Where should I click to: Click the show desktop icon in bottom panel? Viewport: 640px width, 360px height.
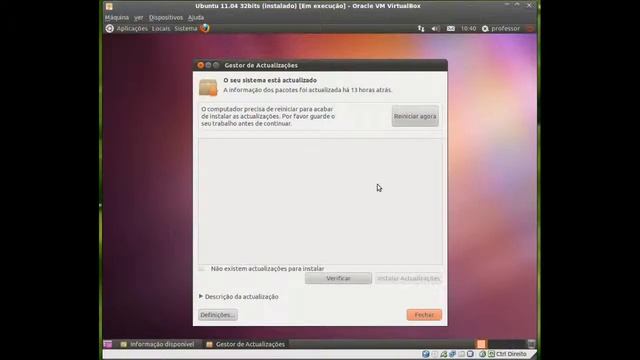[x=108, y=344]
